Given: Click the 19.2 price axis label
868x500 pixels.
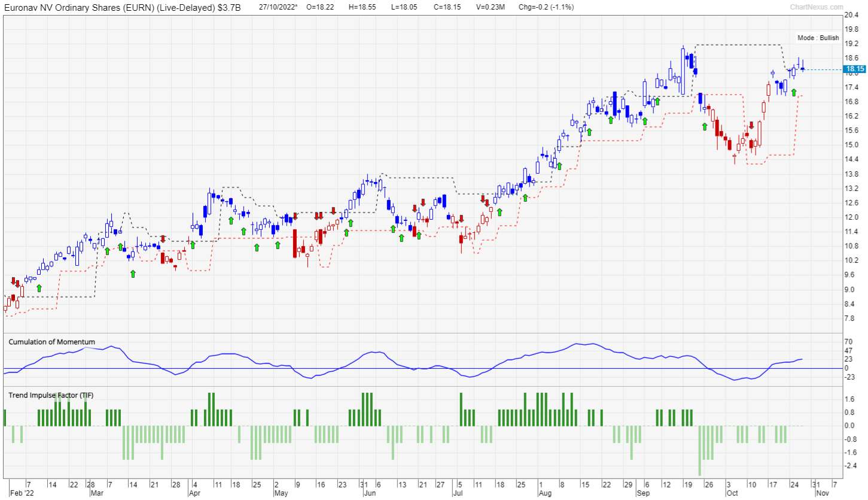Looking at the screenshot, I should pos(851,44).
